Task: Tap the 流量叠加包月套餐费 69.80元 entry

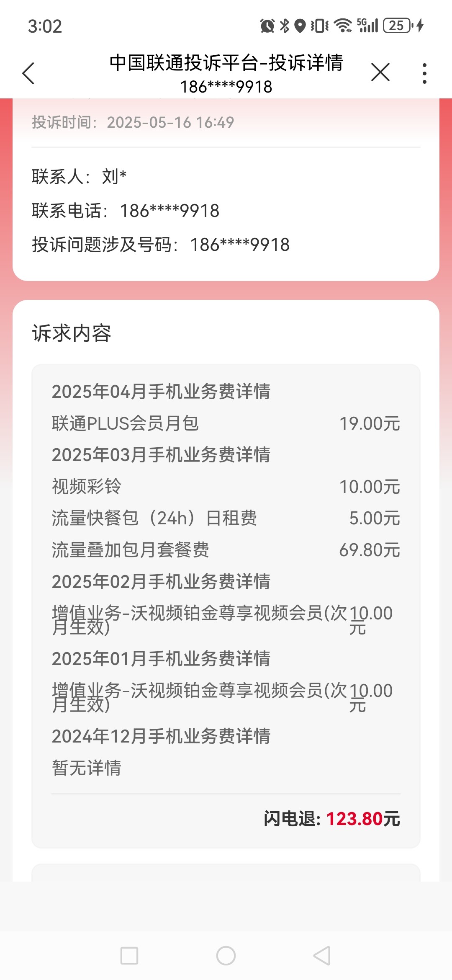Action: pos(226,550)
